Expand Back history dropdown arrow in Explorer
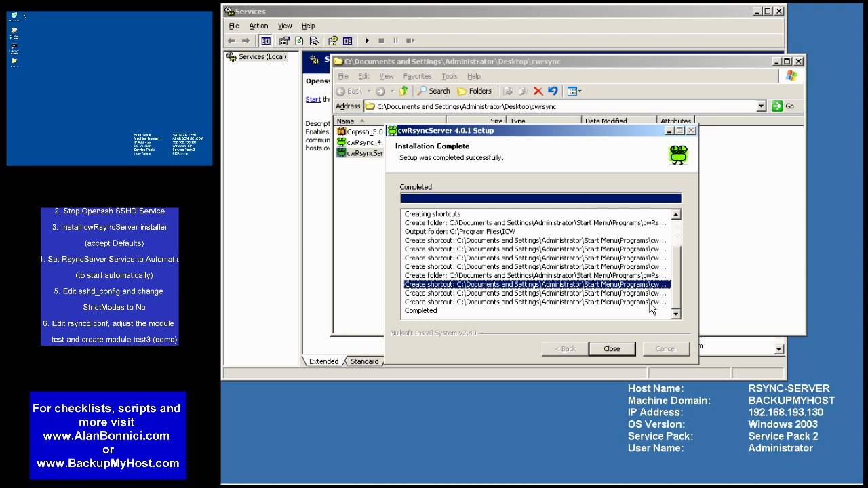Image resolution: width=868 pixels, height=488 pixels. click(x=369, y=91)
